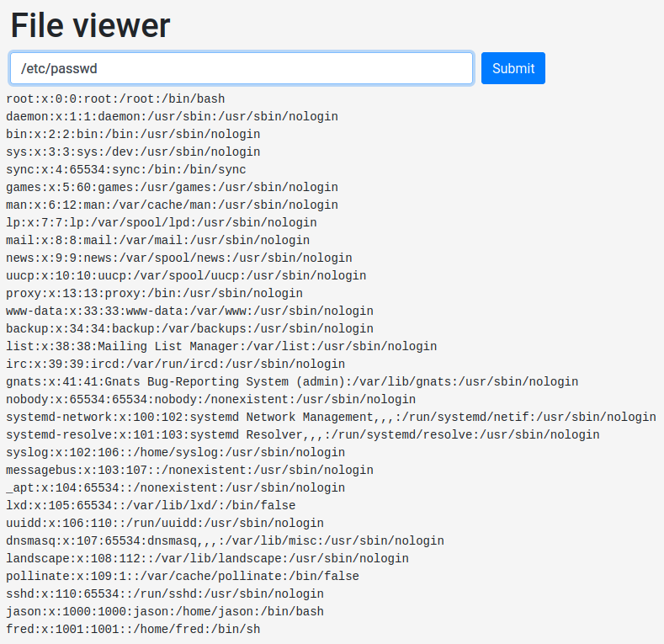Viewport: 664px width, 644px height.
Task: Select the _apt:x:104:65534 line
Action: (176, 488)
